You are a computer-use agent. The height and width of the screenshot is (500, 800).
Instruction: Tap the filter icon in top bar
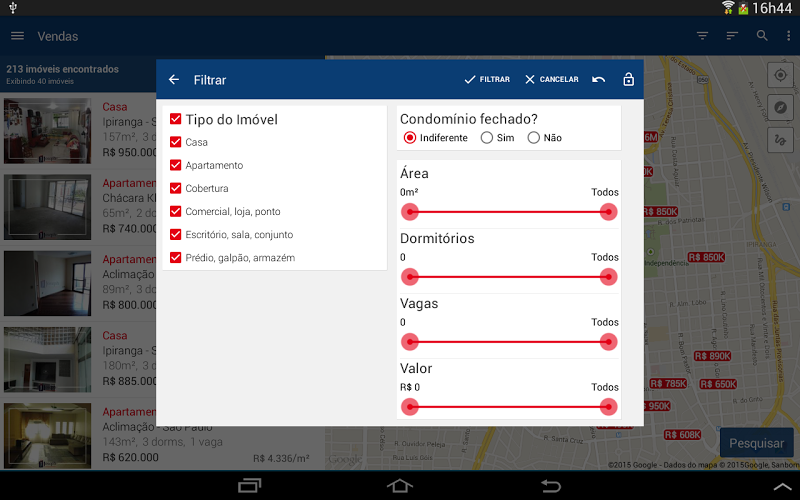[703, 36]
